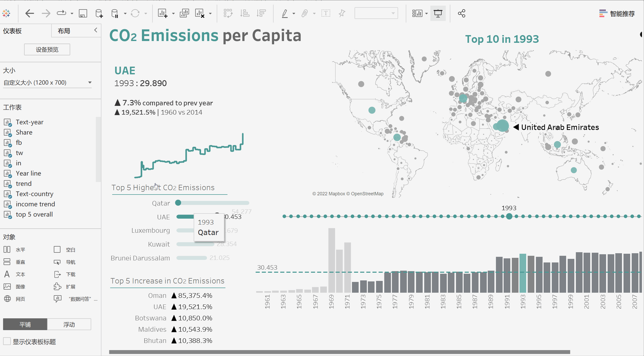Click the Sort ascending icon
The width and height of the screenshot is (644, 356).
tap(245, 13)
